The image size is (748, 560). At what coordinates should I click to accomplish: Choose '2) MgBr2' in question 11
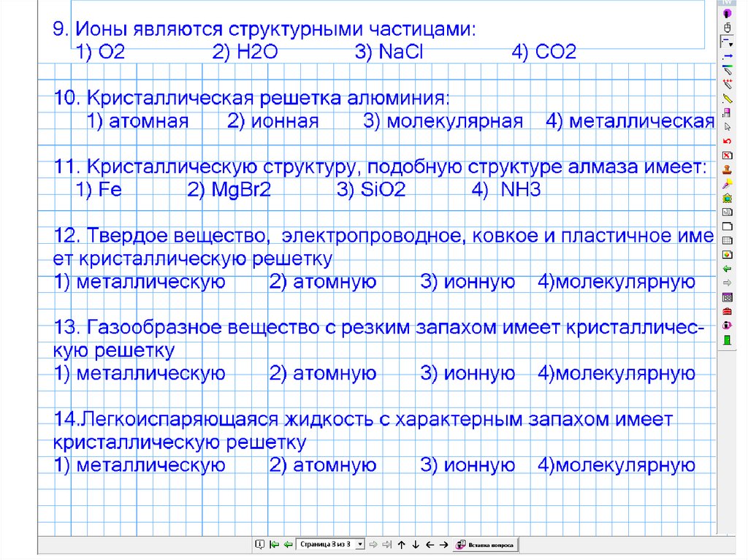click(229, 190)
